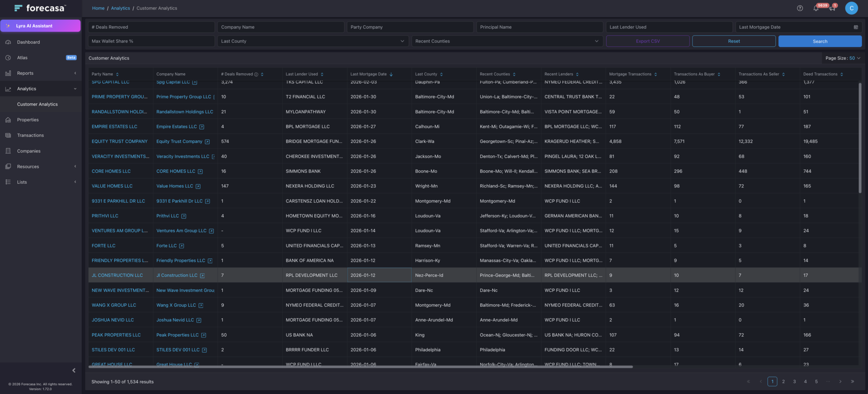Open the Last County dropdown
This screenshot has width=868, height=394.
click(313, 41)
